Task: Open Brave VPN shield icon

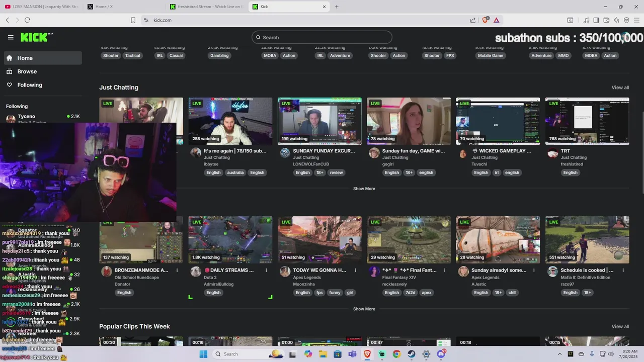Action: coord(626,20)
